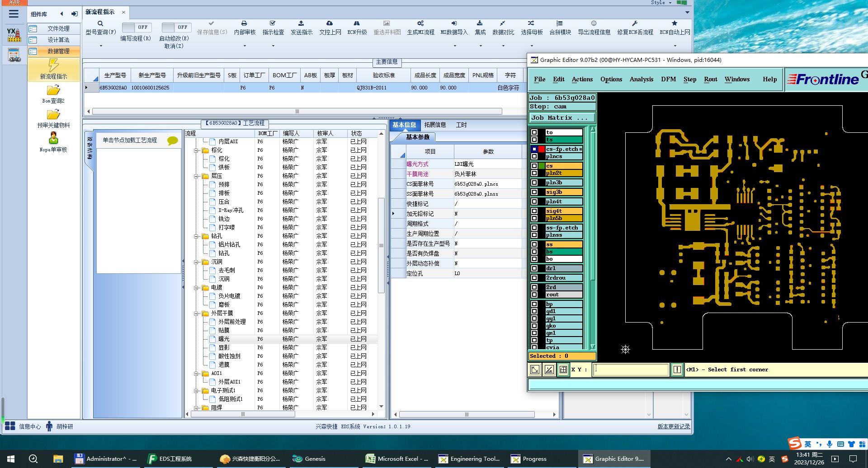Collapse the 层压 tree node

pyautogui.click(x=197, y=176)
